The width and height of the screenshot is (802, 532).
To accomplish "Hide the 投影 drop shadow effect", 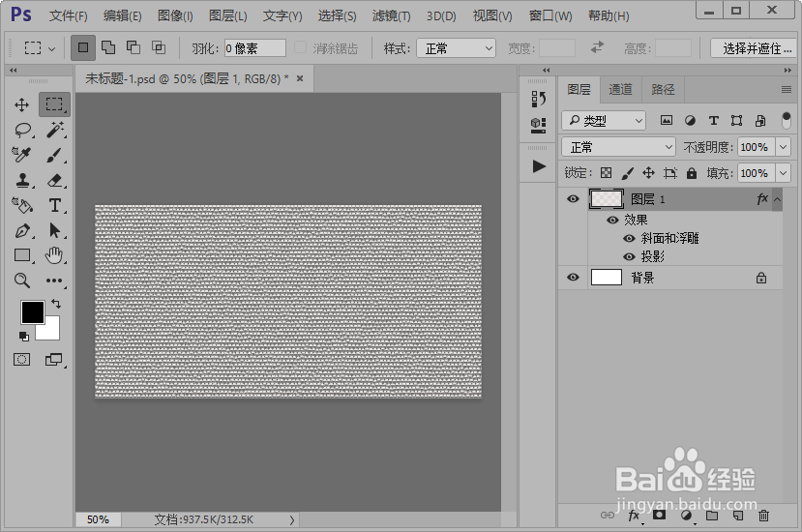I will pos(629,256).
